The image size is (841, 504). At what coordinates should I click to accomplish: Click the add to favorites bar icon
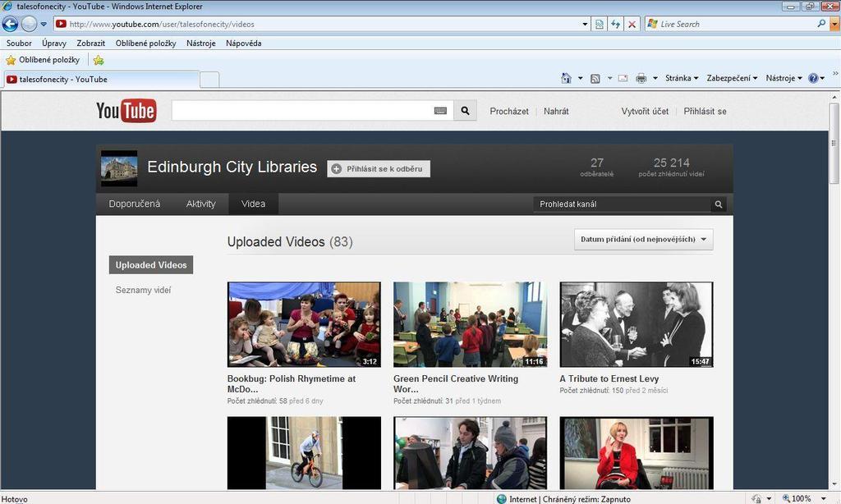click(x=99, y=60)
